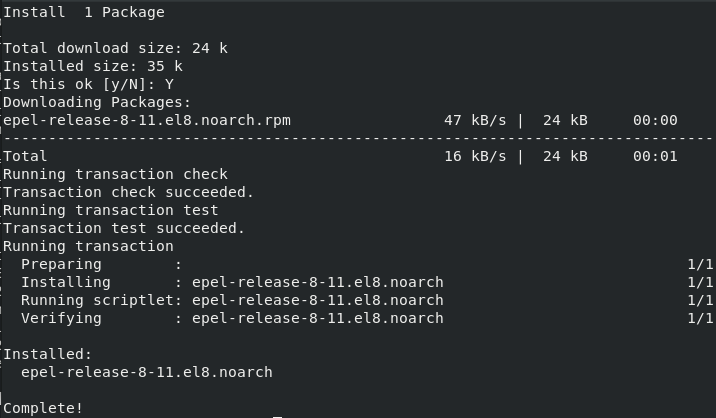The height and width of the screenshot is (418, 716).
Task: Click the '1/1' counter on the Verifying row
Action: coord(700,318)
